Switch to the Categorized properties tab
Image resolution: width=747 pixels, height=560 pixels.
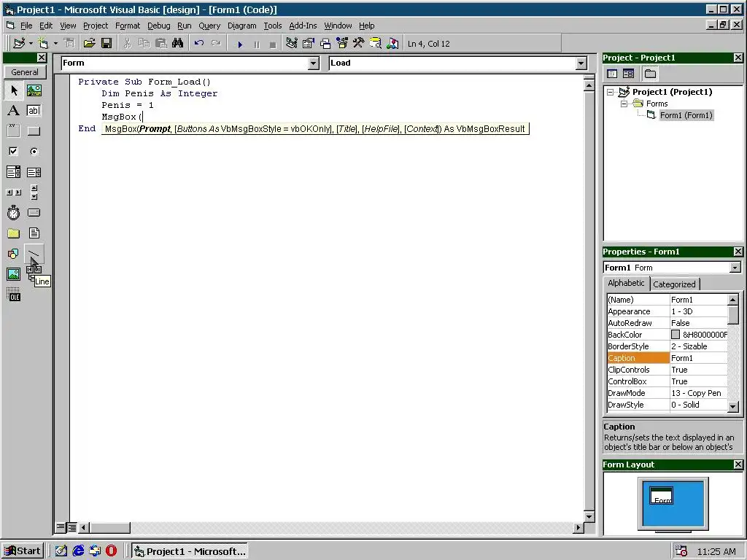tap(674, 284)
